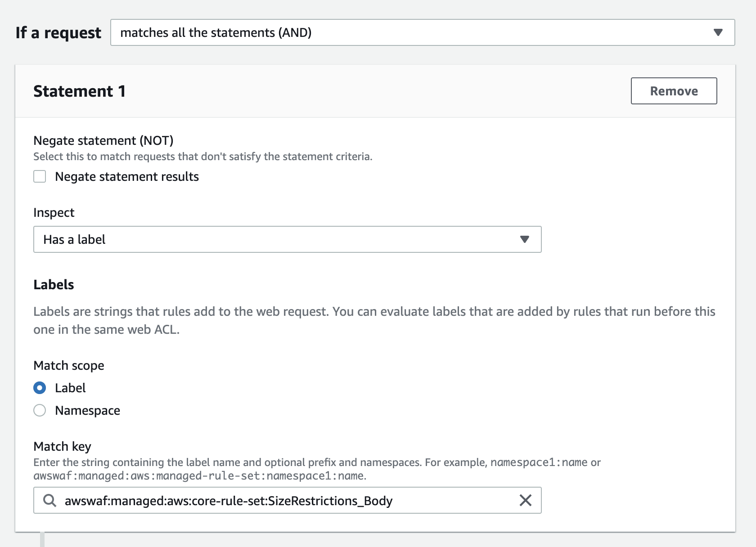Viewport: 756px width, 547px height.
Task: Click the 'Match scope' label
Action: (69, 366)
